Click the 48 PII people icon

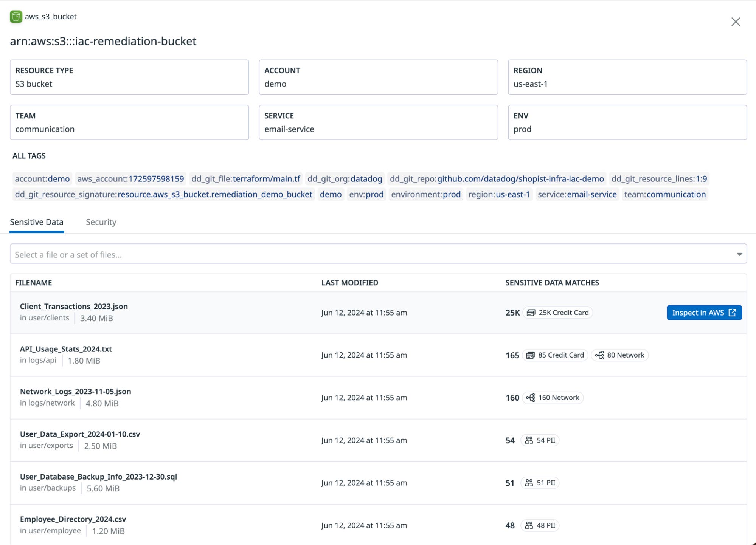pyautogui.click(x=529, y=526)
